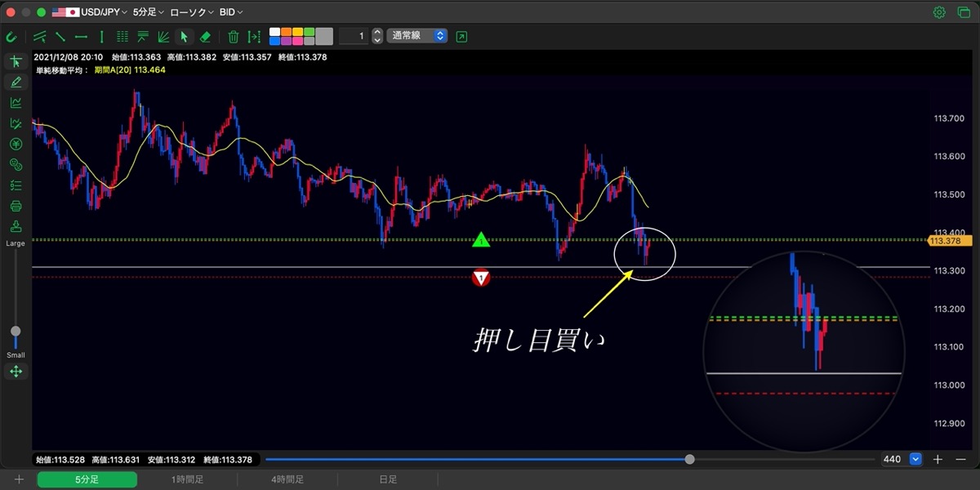Viewport: 980px width, 490px height.
Task: Click the line width number field
Action: pyautogui.click(x=353, y=36)
